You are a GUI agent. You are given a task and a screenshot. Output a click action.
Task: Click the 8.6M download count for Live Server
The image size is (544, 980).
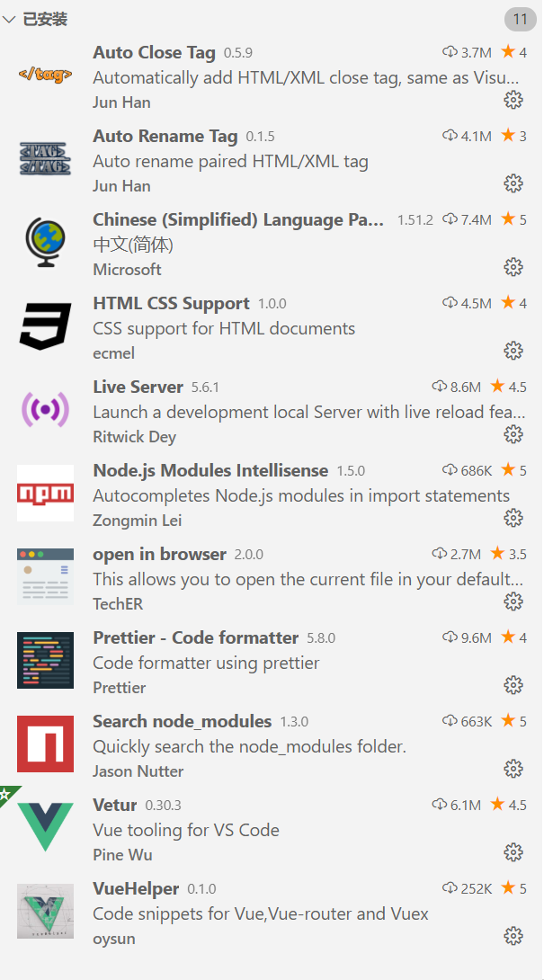click(465, 388)
